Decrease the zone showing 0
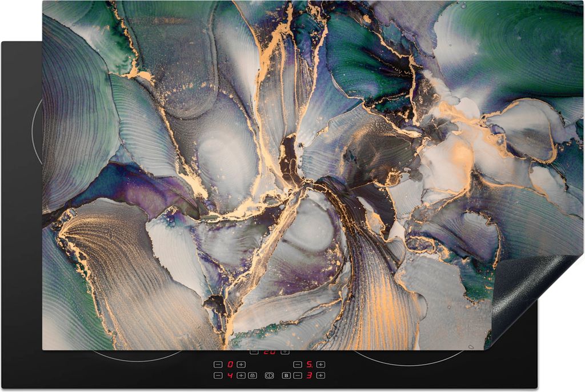The image size is (585, 392). click(218, 365)
